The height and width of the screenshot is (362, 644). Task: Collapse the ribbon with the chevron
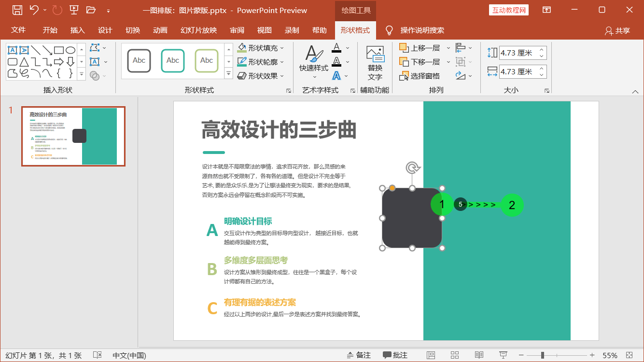pyautogui.click(x=635, y=91)
